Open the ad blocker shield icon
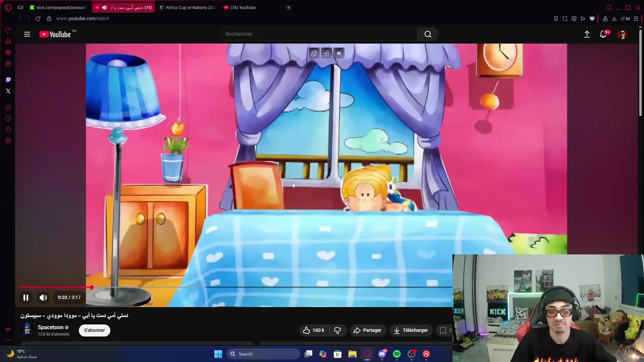The width and height of the screenshot is (644, 362). (x=574, y=19)
